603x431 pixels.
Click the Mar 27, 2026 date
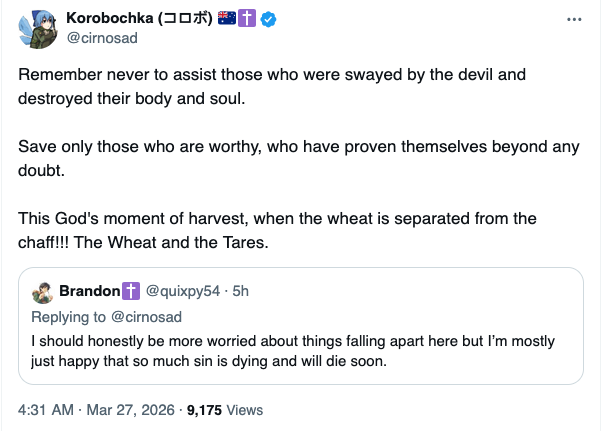coord(130,410)
